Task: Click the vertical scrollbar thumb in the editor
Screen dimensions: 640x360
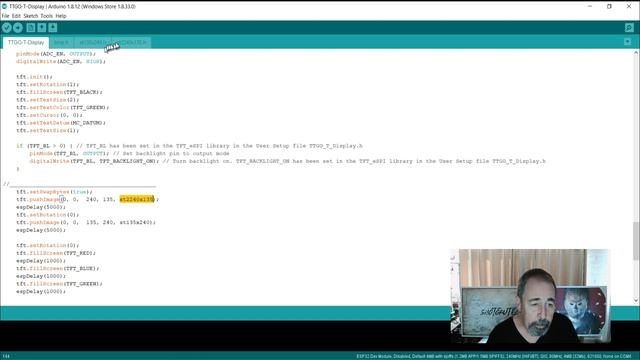Action: pyautogui.click(x=636, y=241)
